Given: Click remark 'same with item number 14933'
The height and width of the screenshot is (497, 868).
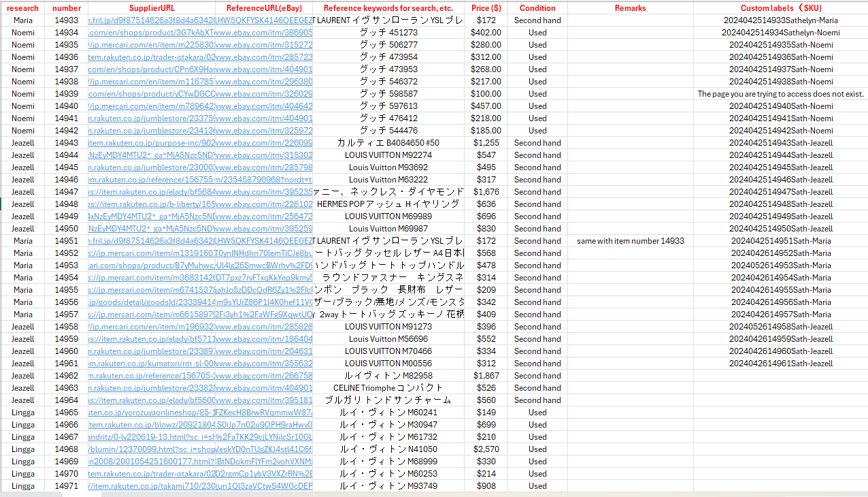Looking at the screenshot, I should pos(631,241).
